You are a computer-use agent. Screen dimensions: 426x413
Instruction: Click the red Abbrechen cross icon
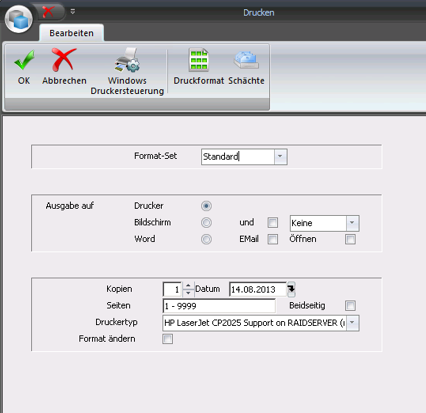(64, 60)
